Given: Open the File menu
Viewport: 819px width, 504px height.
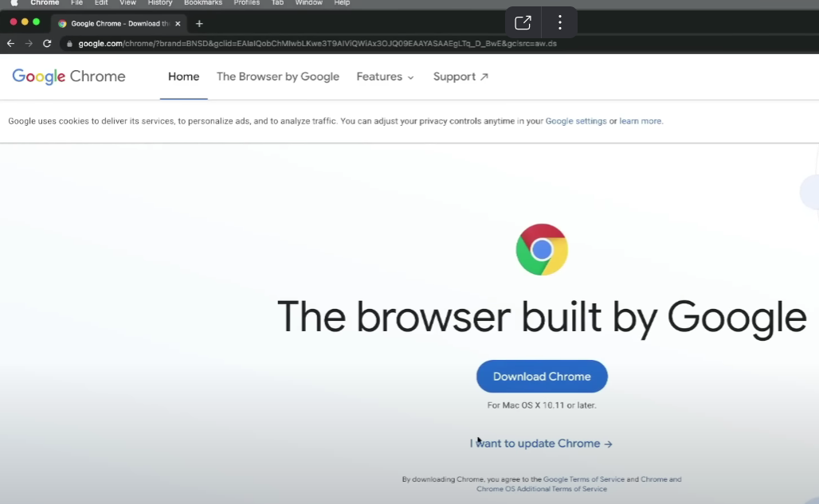Looking at the screenshot, I should click(76, 2).
